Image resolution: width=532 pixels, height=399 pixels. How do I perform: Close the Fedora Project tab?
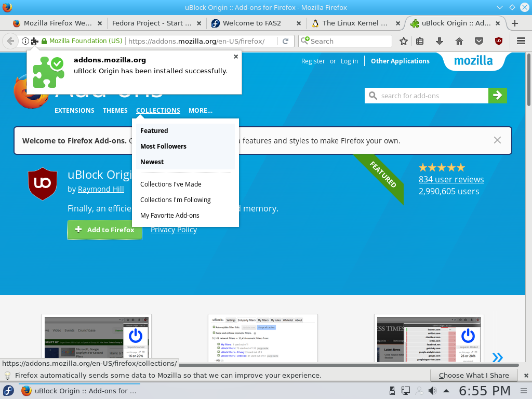pos(199,23)
